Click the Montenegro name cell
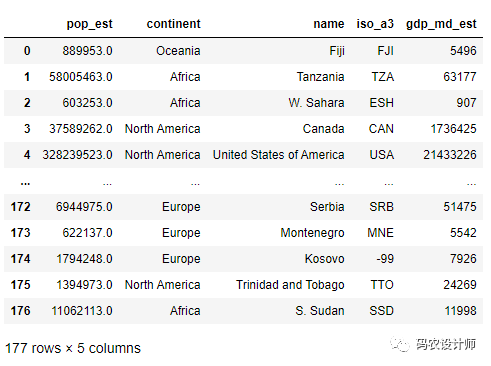 [312, 233]
